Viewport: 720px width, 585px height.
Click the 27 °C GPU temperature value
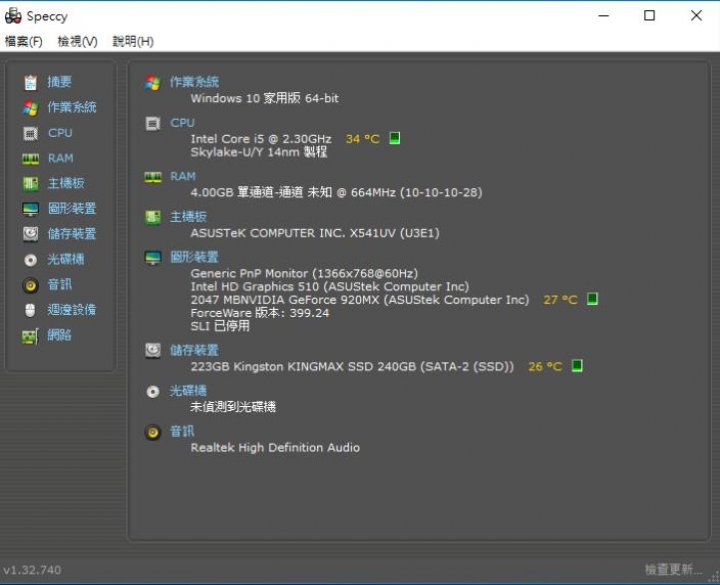pyautogui.click(x=561, y=300)
